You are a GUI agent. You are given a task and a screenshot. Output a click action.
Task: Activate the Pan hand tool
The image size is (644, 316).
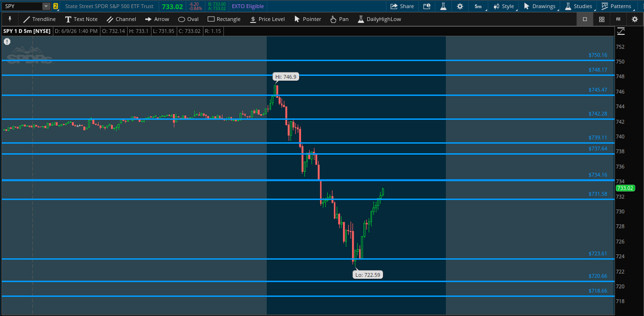tap(339, 19)
